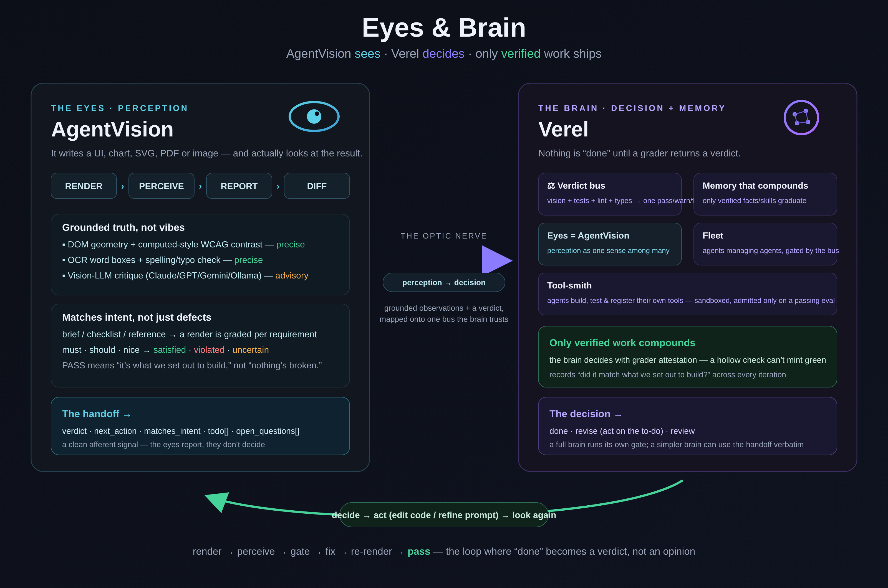Open the Eyes = AgentVision card

coord(610,244)
